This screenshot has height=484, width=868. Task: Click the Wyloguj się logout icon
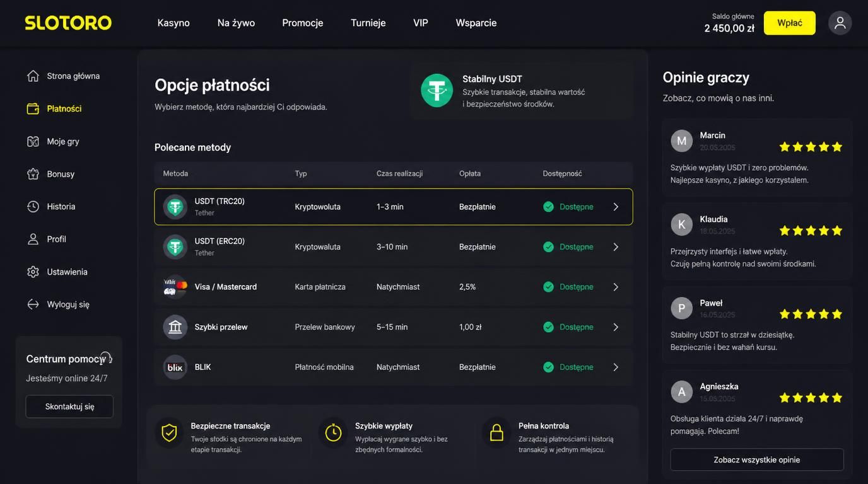click(x=33, y=304)
